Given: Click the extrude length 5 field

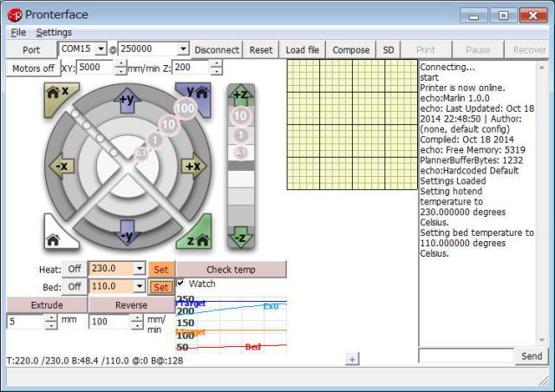Looking at the screenshot, I should 26,322.
